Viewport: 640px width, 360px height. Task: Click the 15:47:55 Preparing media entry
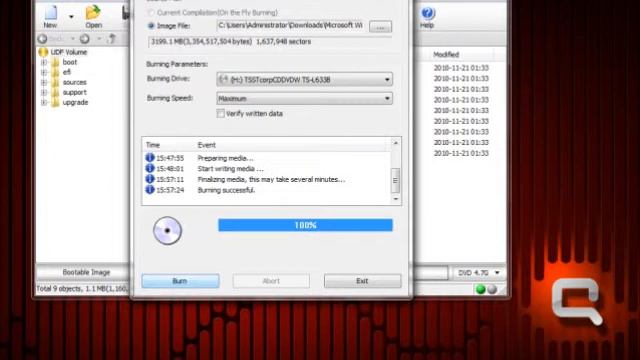[225, 158]
